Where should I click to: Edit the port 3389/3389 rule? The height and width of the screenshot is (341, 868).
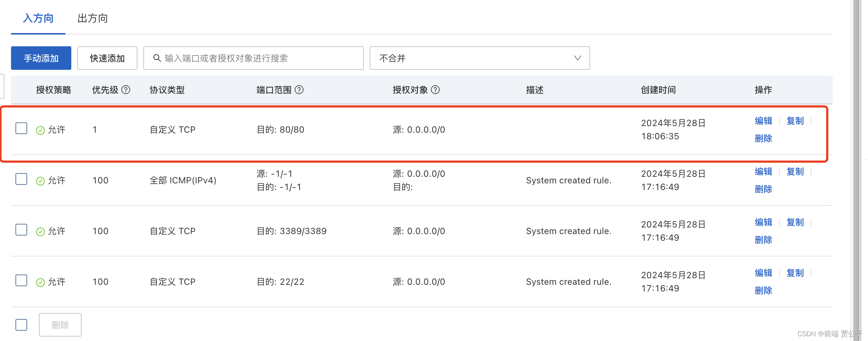(x=763, y=222)
